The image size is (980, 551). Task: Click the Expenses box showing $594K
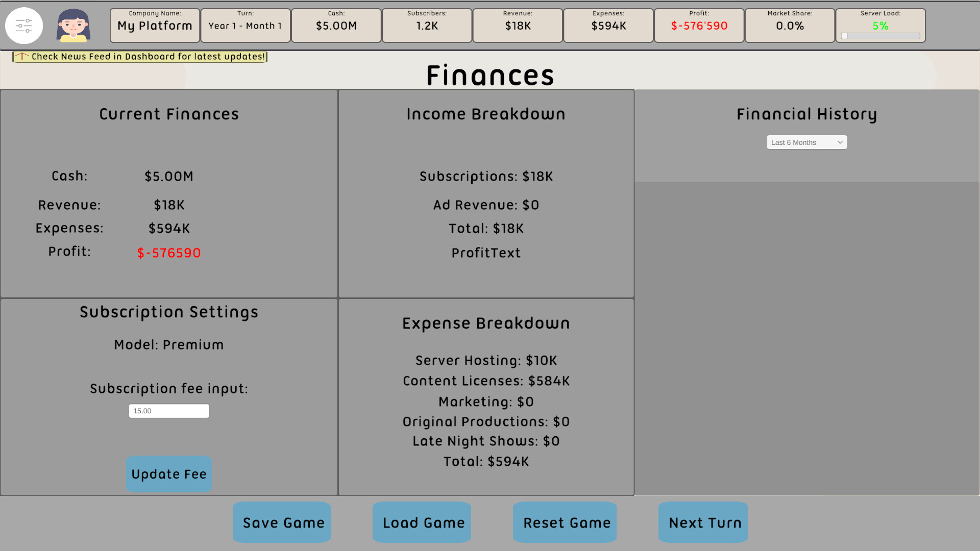(608, 25)
